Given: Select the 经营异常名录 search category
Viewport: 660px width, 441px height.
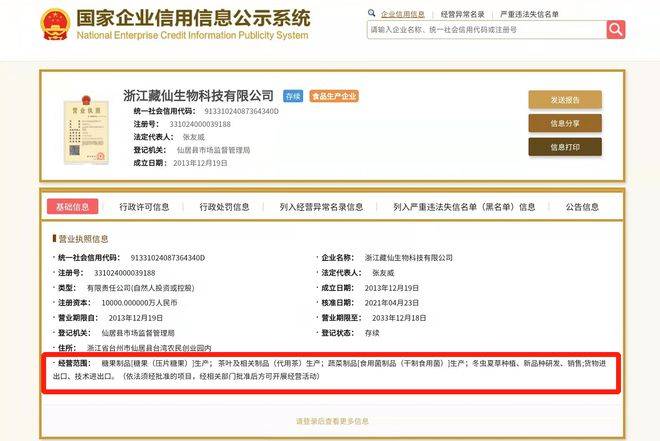Looking at the screenshot, I should coord(463,14).
